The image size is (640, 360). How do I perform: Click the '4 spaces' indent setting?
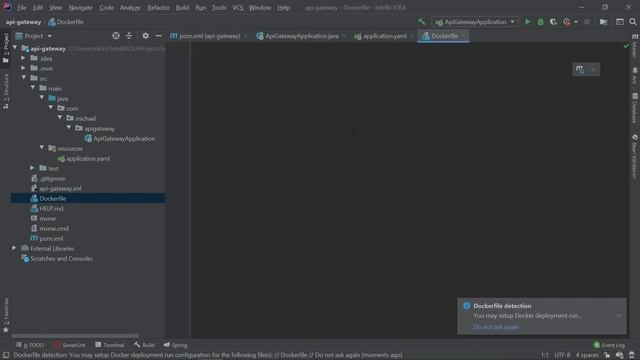[587, 355]
